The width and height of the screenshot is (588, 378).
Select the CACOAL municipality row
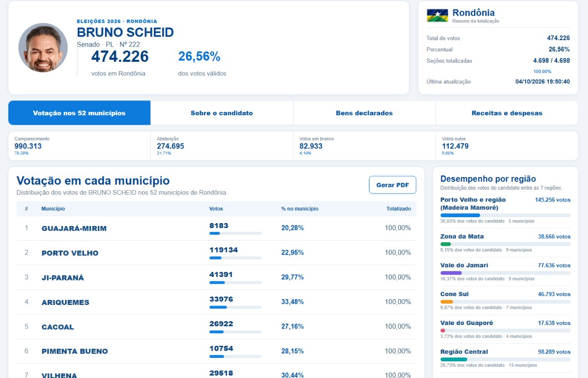click(217, 327)
